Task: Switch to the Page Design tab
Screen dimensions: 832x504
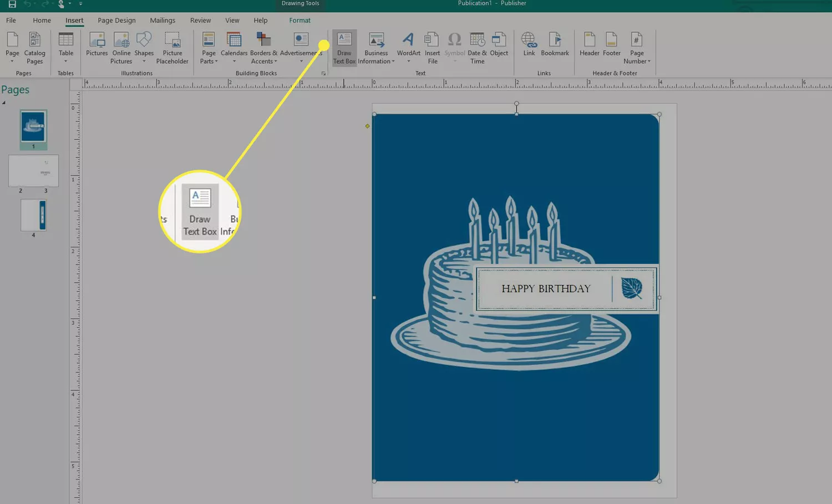Action: point(116,21)
